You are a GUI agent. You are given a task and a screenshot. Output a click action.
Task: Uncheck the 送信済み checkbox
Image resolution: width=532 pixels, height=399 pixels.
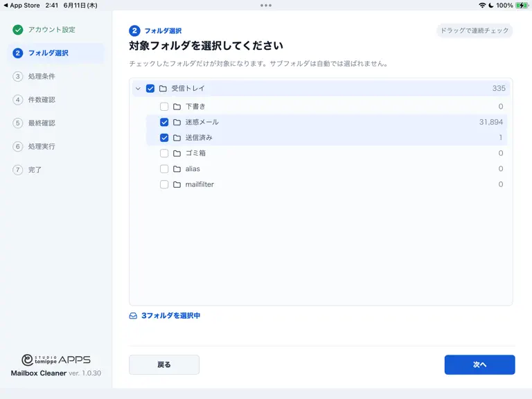tap(164, 138)
